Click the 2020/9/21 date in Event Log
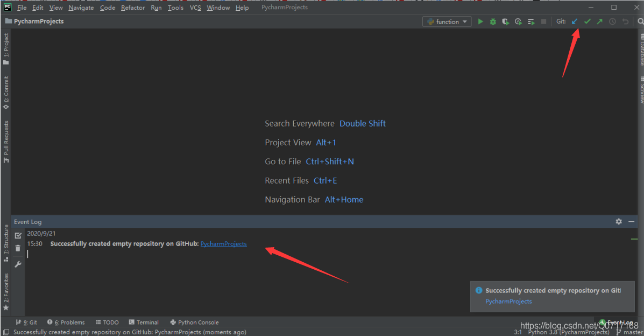 [41, 233]
